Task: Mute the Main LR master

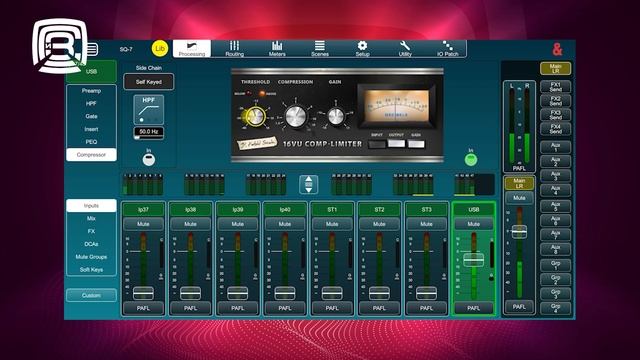Action: [x=519, y=198]
